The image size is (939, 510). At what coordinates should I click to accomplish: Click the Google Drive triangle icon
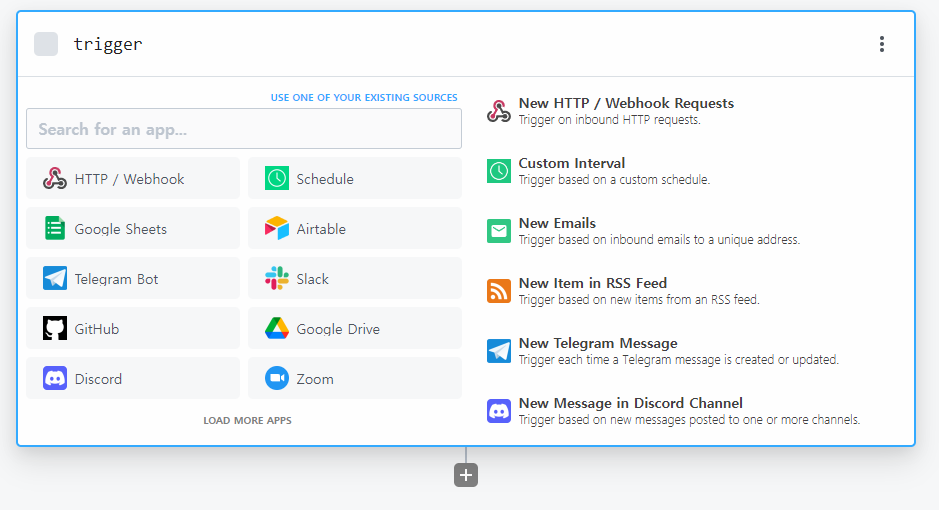tap(277, 328)
